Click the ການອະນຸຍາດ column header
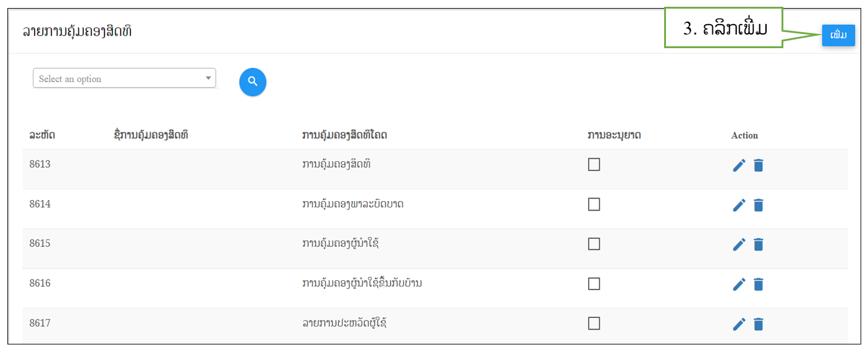868x350 pixels. click(614, 135)
